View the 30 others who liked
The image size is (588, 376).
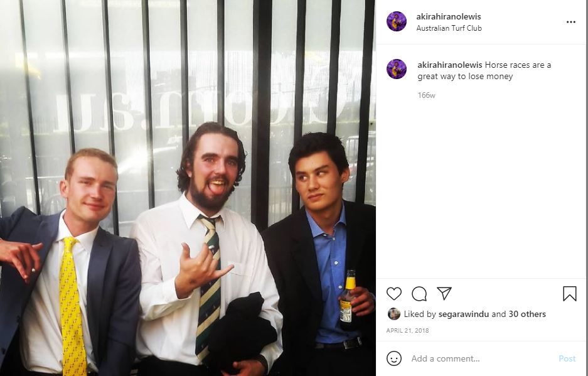526,314
